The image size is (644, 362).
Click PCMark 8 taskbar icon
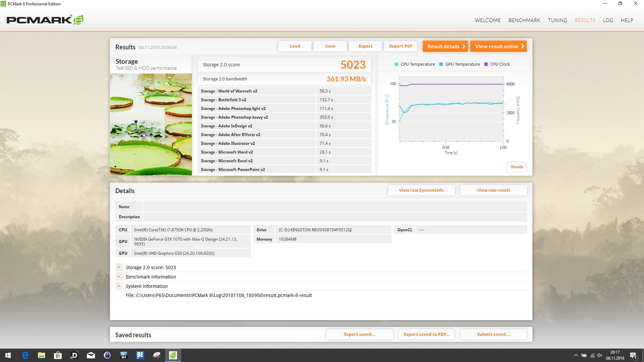(173, 355)
